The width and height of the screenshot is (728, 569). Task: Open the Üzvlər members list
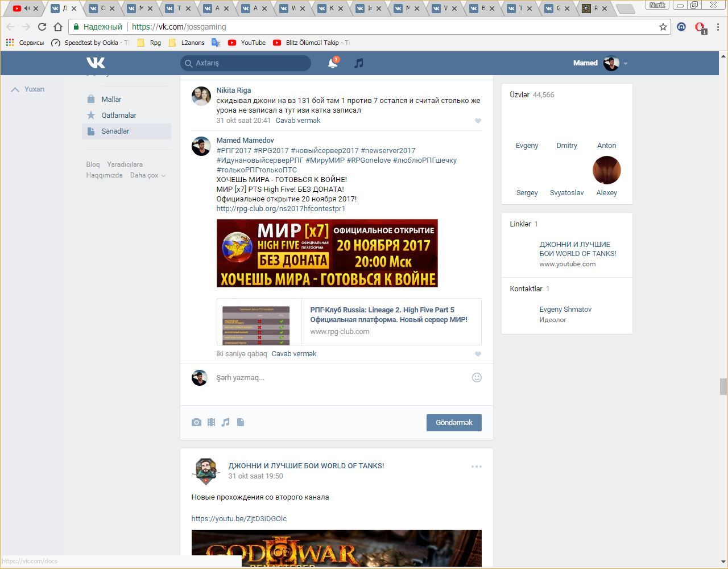click(x=532, y=95)
